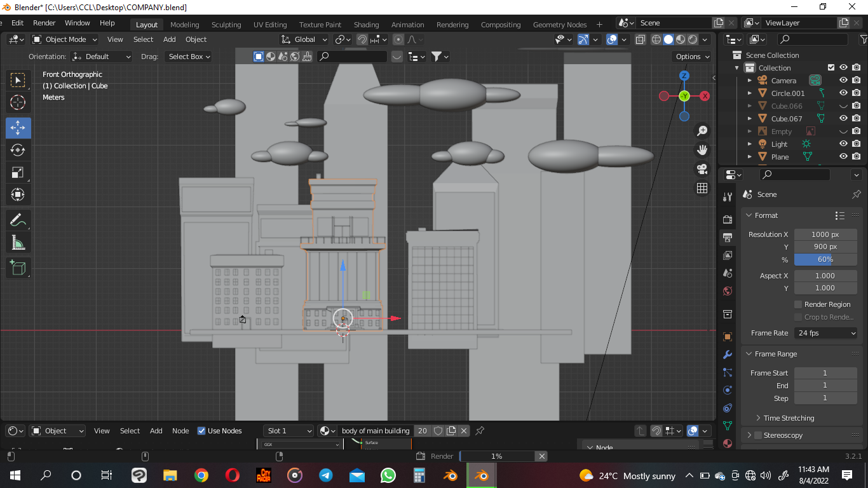Activate the Transform tool
This screenshot has width=868, height=488.
(x=18, y=194)
